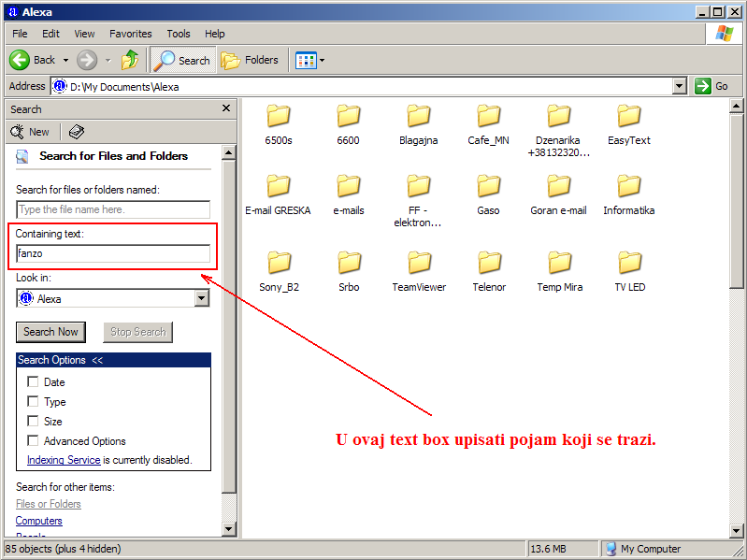This screenshot has height=560, width=747.
Task: Open the Favorites menu
Action: [x=130, y=34]
